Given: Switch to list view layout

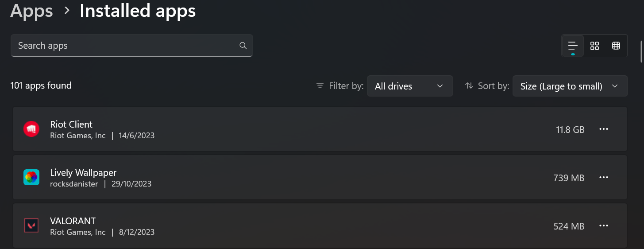Looking at the screenshot, I should (x=573, y=46).
